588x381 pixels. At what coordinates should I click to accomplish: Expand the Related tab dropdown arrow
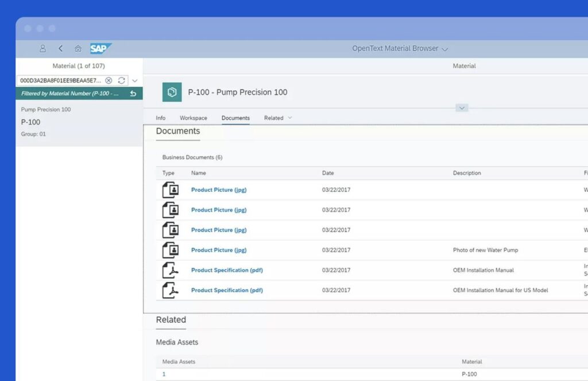pos(290,118)
